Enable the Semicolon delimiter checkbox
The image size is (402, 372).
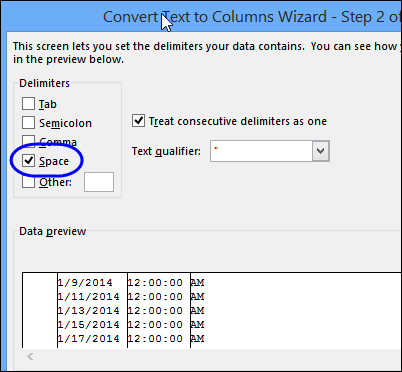point(28,122)
